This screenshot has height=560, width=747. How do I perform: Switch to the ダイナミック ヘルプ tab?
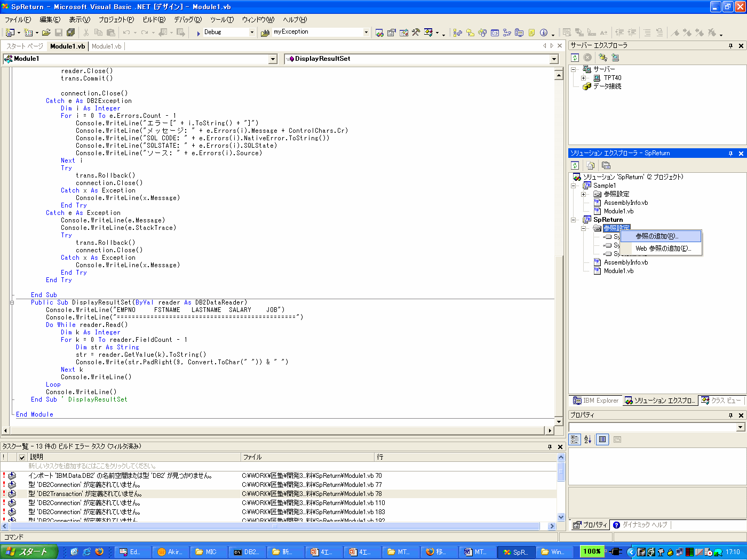[x=640, y=525]
